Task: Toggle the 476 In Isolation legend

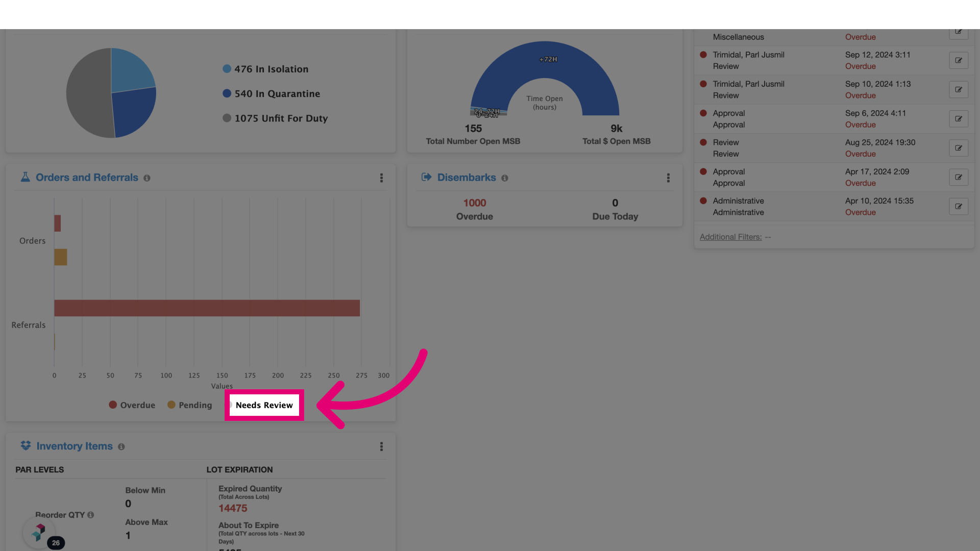Action: 265,69
